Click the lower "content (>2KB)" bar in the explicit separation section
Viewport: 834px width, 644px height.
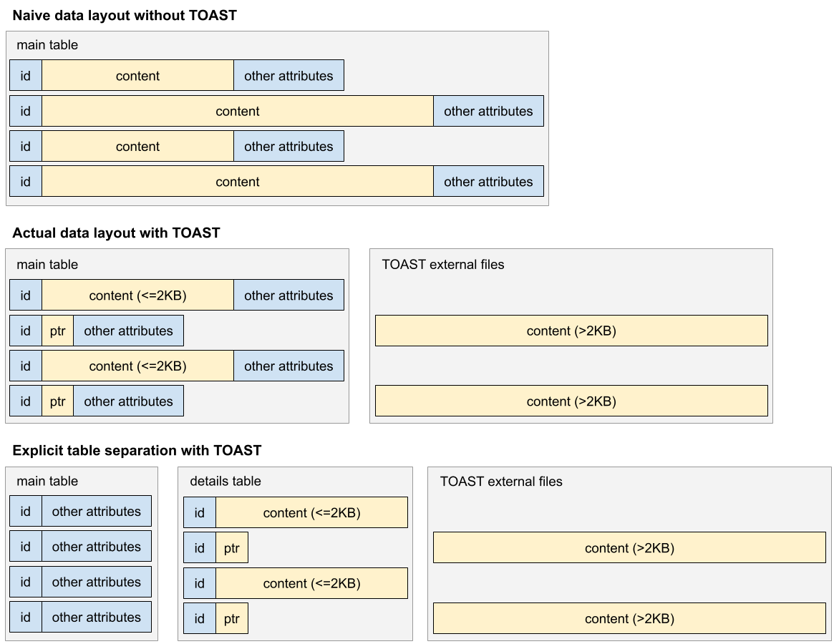pyautogui.click(x=629, y=619)
